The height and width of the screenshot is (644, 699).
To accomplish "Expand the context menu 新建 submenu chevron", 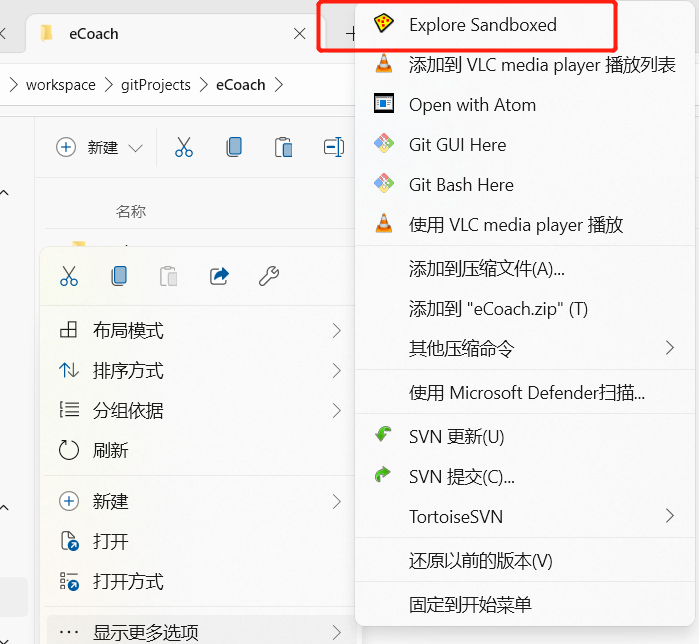I will tap(337, 502).
